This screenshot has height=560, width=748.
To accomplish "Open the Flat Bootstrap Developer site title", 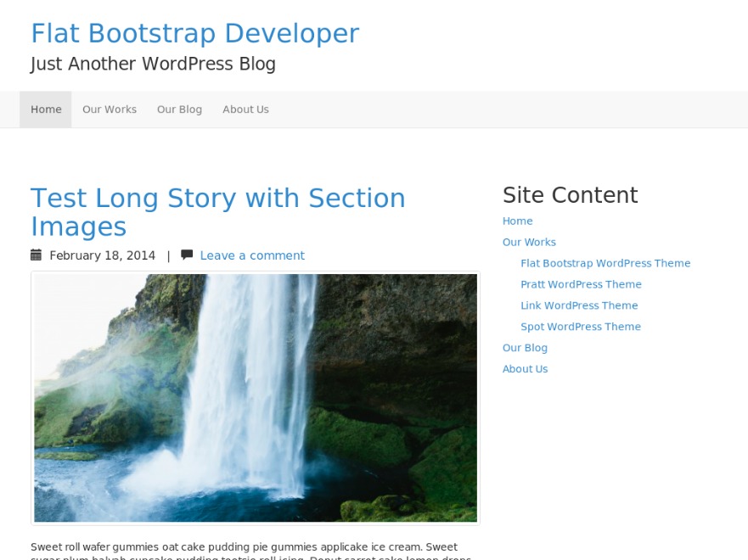I will [194, 33].
